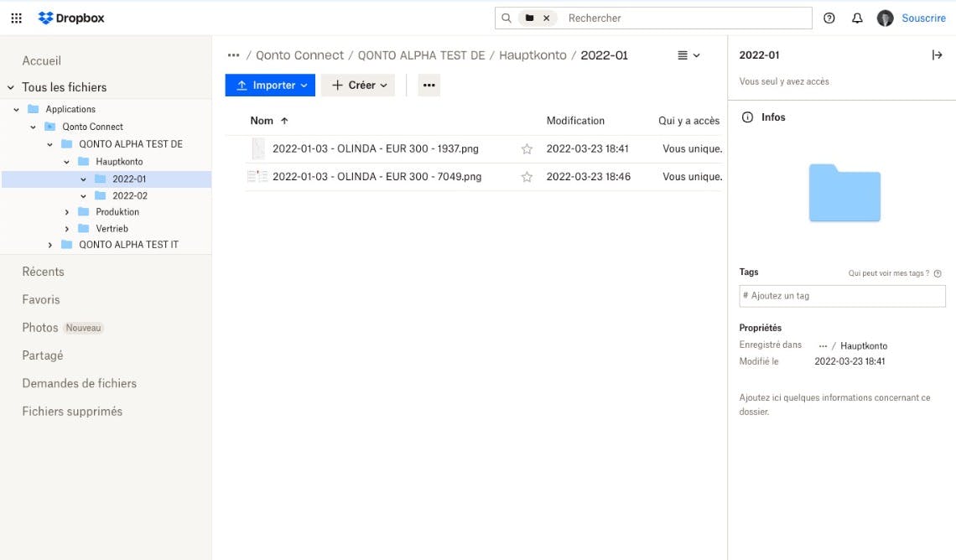Screen dimensions: 956x560
Task: Expand the Produktion folder
Action: coord(67,211)
